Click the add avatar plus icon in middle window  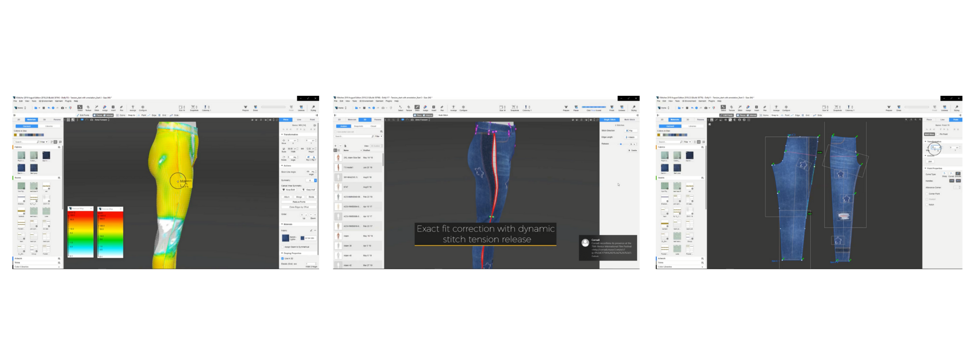335,146
